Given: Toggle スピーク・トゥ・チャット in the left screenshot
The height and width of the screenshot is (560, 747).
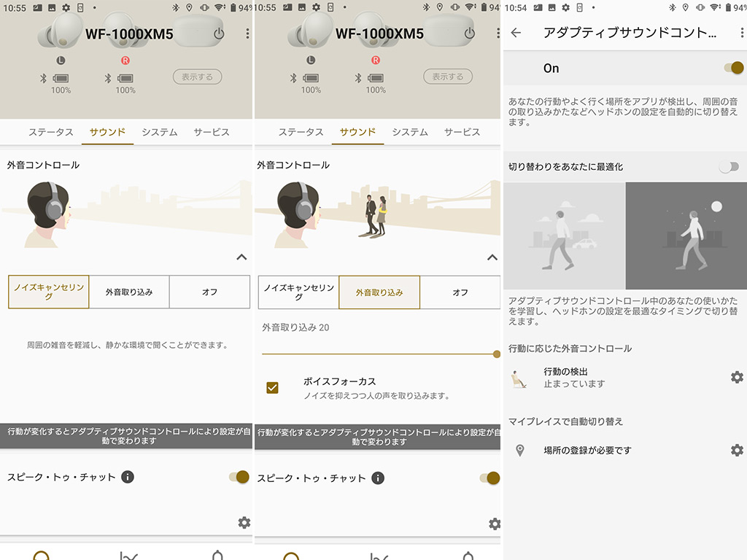Looking at the screenshot, I should [x=239, y=477].
